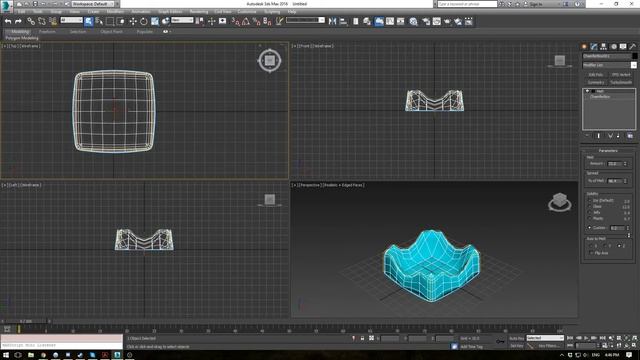The width and height of the screenshot is (640, 360).
Task: Click Unlink Selection icon
Action: click(42, 21)
